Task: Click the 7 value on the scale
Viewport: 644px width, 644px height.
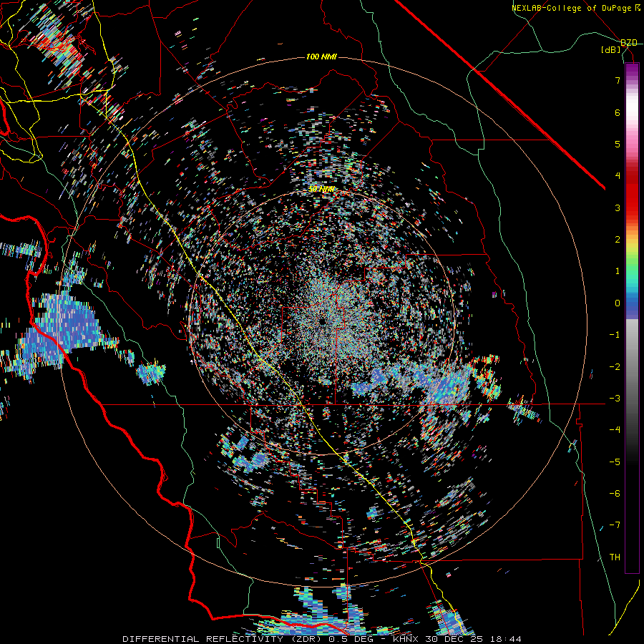Action: coord(618,80)
